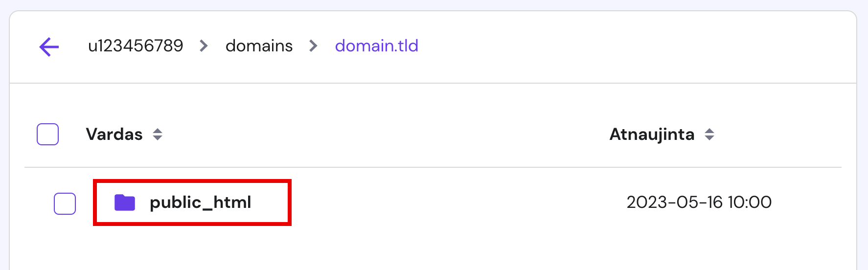Click the up triangle of Atnaujinta sort
The height and width of the screenshot is (270, 868).
(709, 131)
